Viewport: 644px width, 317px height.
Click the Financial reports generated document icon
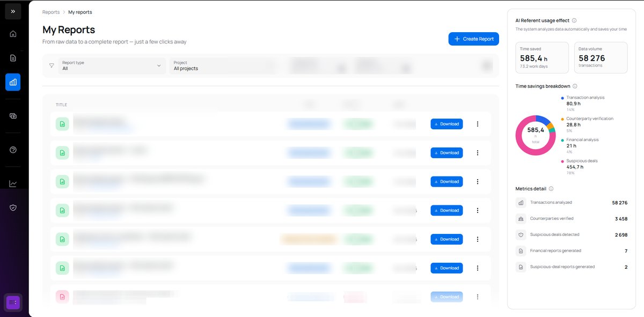pyautogui.click(x=521, y=250)
